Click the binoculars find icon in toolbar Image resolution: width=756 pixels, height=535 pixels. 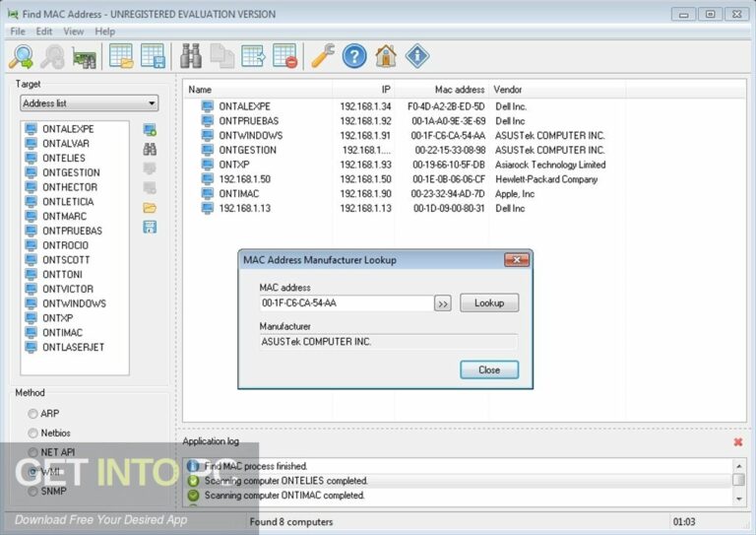pos(191,56)
